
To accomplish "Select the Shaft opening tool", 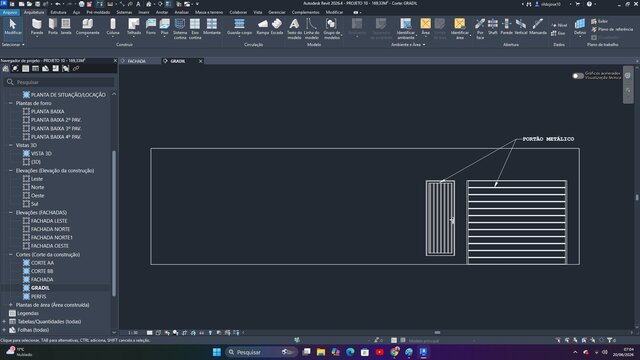I will click(493, 27).
